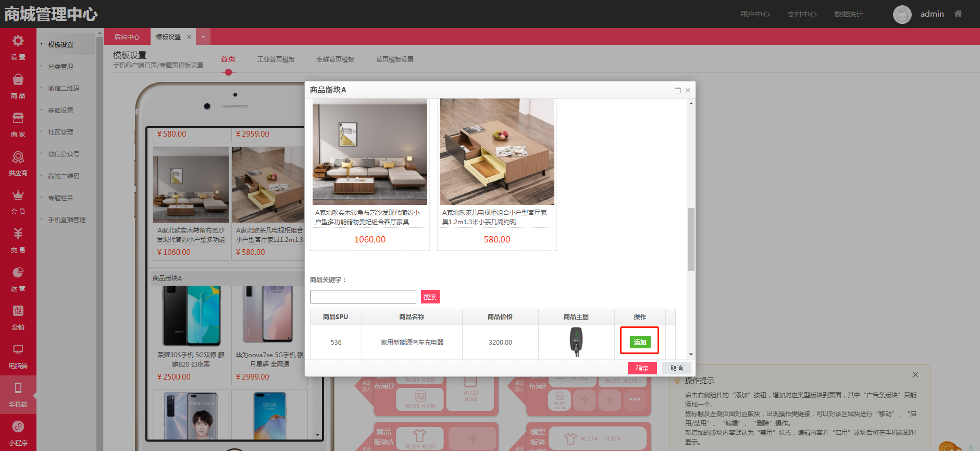Click the 1060.00 price in the dialog
The image size is (980, 451).
coord(370,239)
